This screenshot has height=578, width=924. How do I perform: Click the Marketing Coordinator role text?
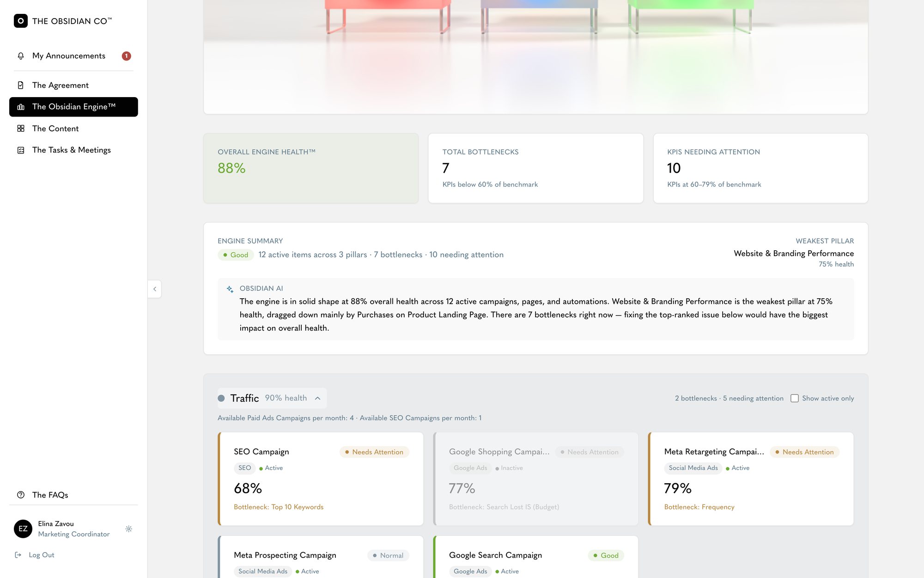[74, 534]
